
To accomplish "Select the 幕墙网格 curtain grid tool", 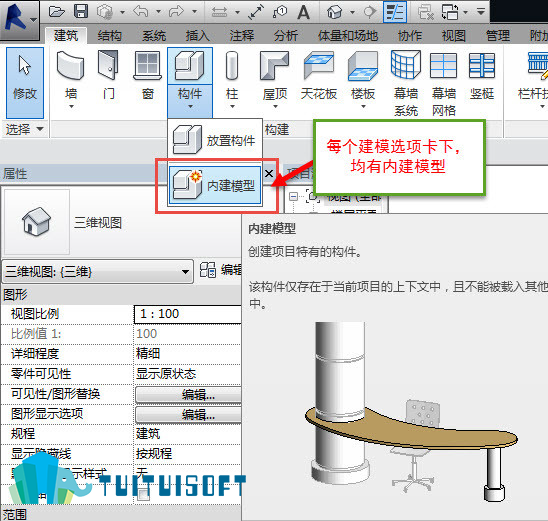I will pos(444,83).
